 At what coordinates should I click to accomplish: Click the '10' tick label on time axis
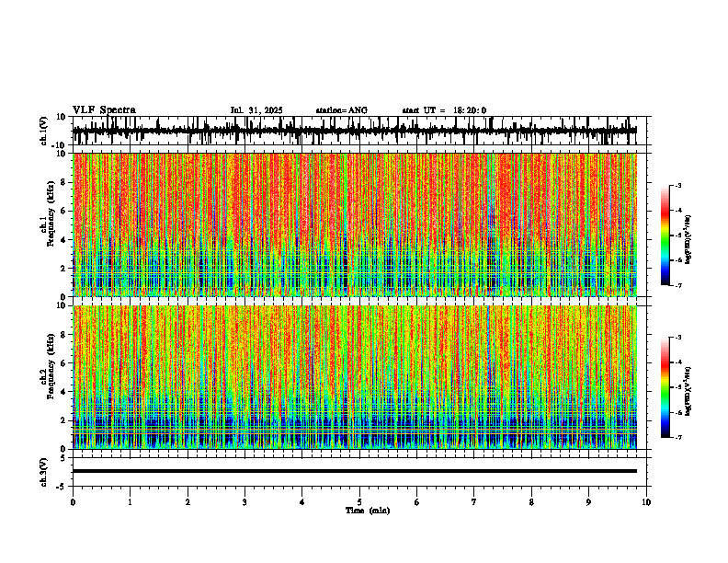pyautogui.click(x=646, y=502)
